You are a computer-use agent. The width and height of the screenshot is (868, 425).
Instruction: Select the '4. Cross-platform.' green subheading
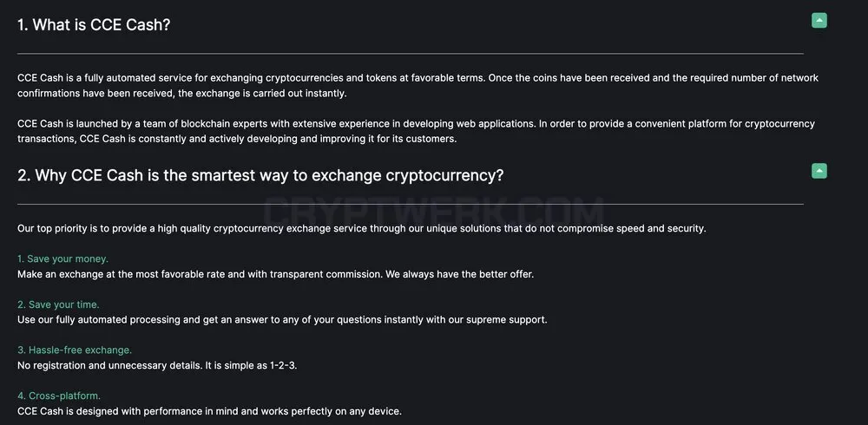pyautogui.click(x=59, y=396)
